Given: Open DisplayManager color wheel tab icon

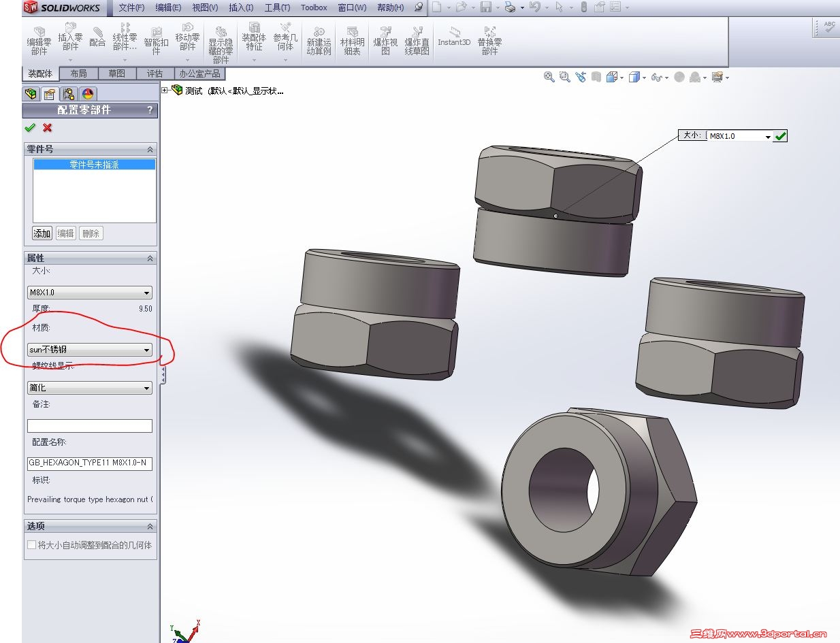Looking at the screenshot, I should point(88,94).
